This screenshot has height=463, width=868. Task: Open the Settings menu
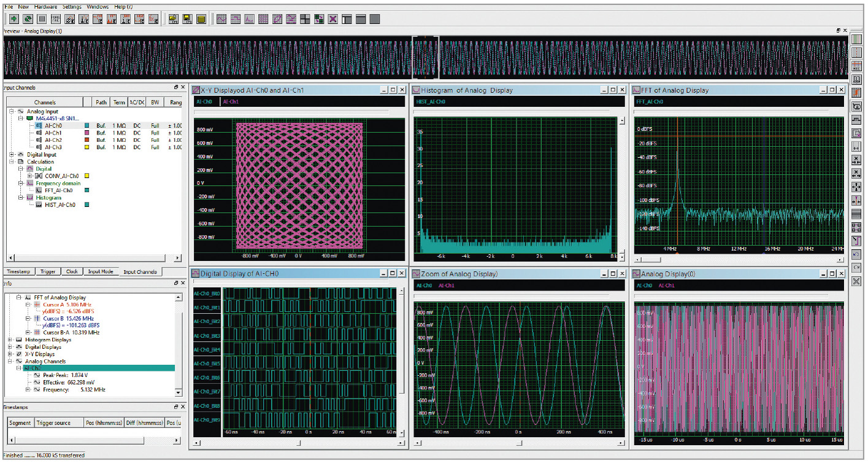coord(72,7)
